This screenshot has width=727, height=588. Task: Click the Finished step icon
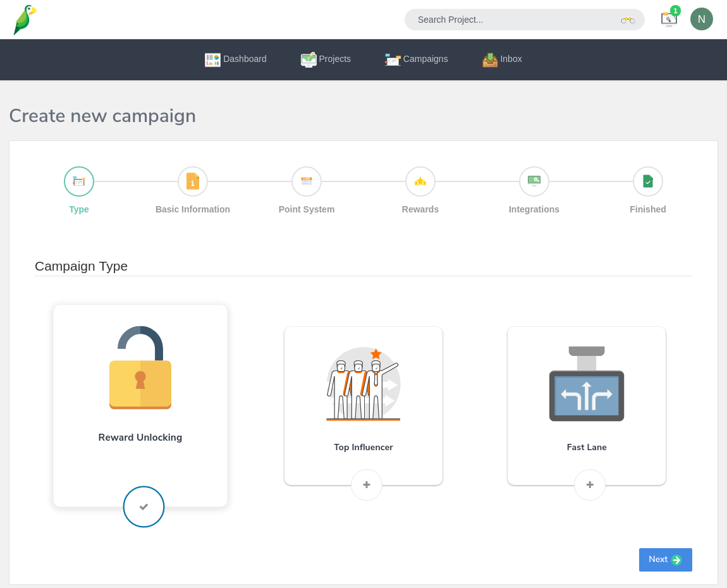click(x=648, y=181)
